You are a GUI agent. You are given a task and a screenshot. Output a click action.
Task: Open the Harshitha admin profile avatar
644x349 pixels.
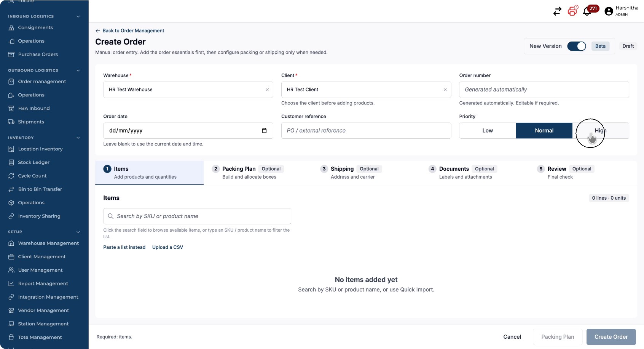pyautogui.click(x=609, y=11)
